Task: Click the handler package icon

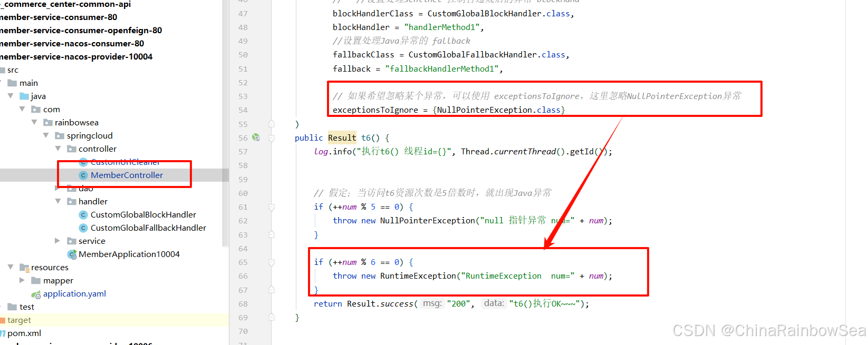Action: 72,201
